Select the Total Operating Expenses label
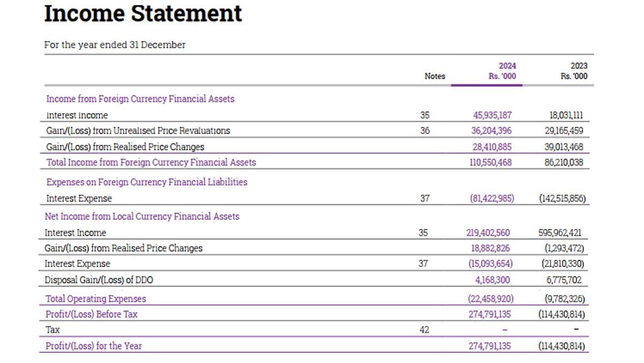The image size is (644, 363). (x=96, y=299)
